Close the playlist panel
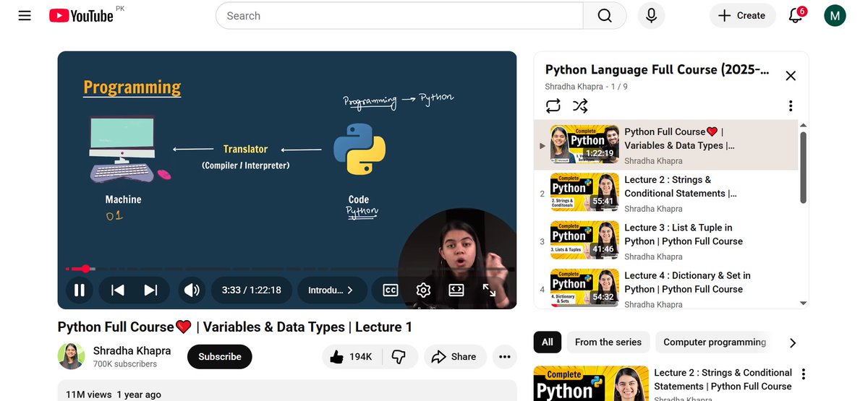Viewport: 868px width, 401px height. (791, 76)
